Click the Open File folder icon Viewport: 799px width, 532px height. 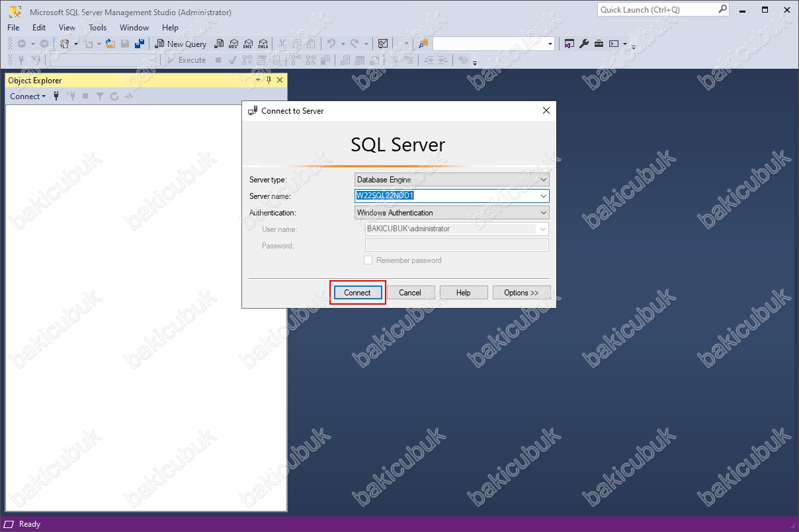pyautogui.click(x=110, y=44)
